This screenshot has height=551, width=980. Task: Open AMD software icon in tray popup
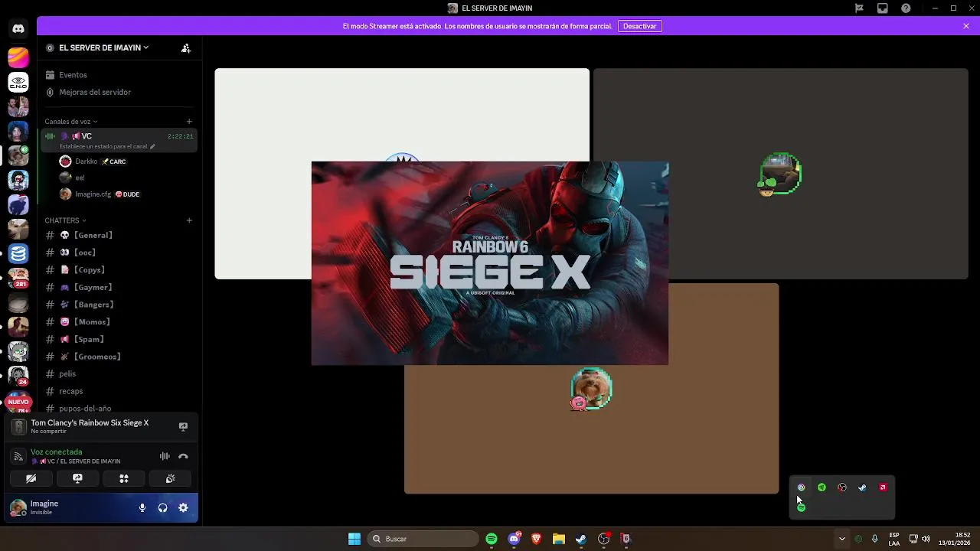pyautogui.click(x=883, y=487)
